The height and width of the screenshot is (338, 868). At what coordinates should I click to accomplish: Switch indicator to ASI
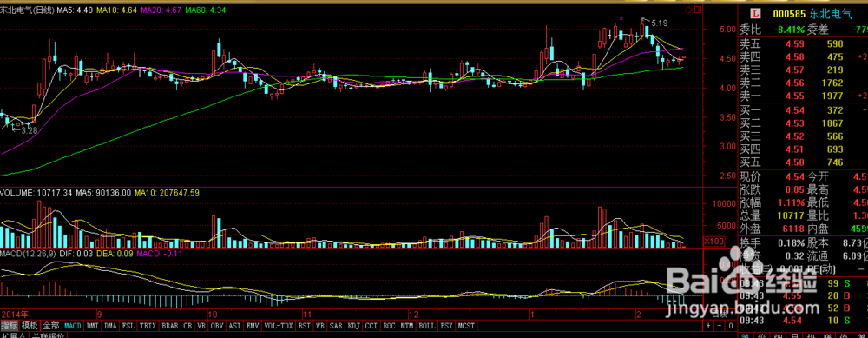click(x=235, y=326)
